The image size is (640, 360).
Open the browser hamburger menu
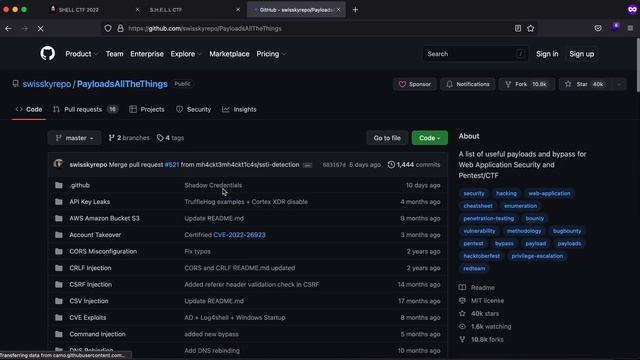[630, 28]
